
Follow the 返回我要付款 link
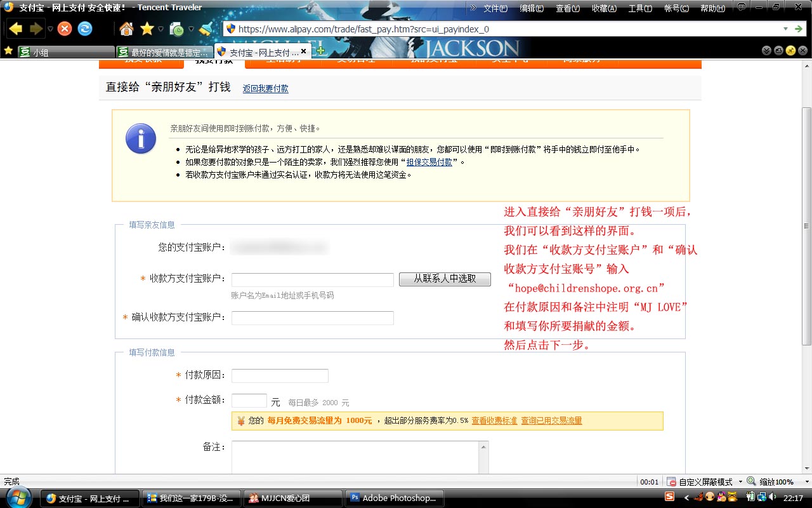[x=265, y=88]
